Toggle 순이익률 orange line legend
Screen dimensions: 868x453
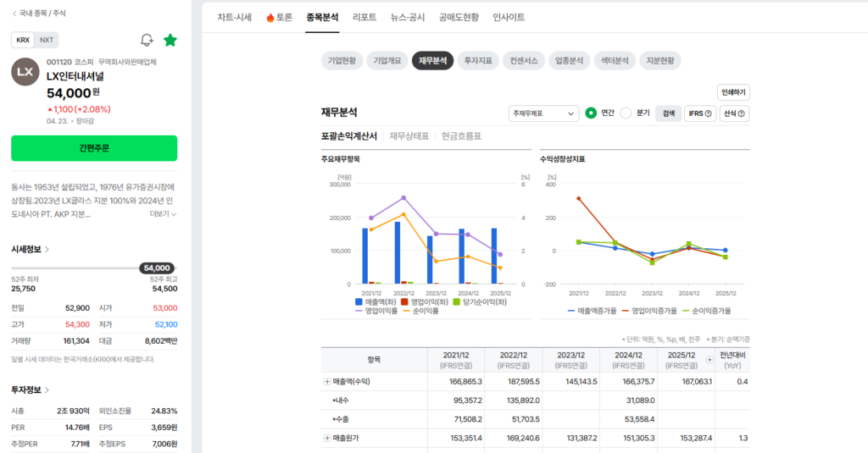(x=420, y=311)
